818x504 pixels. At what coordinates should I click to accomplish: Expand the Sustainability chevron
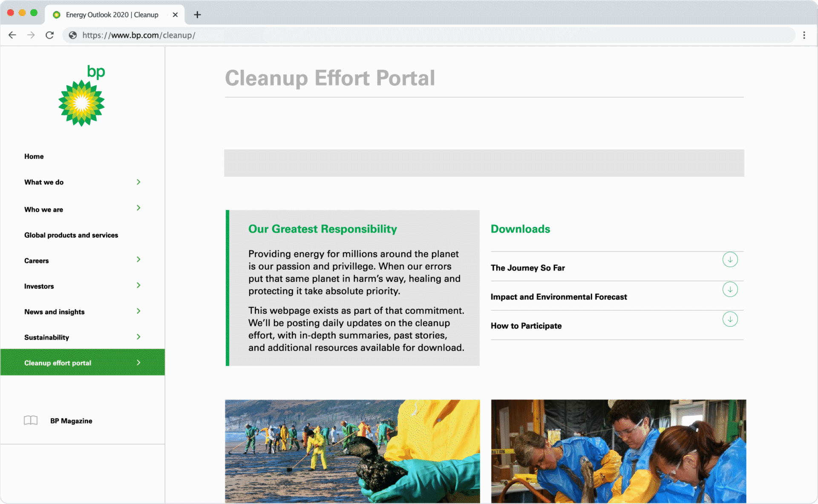click(138, 337)
